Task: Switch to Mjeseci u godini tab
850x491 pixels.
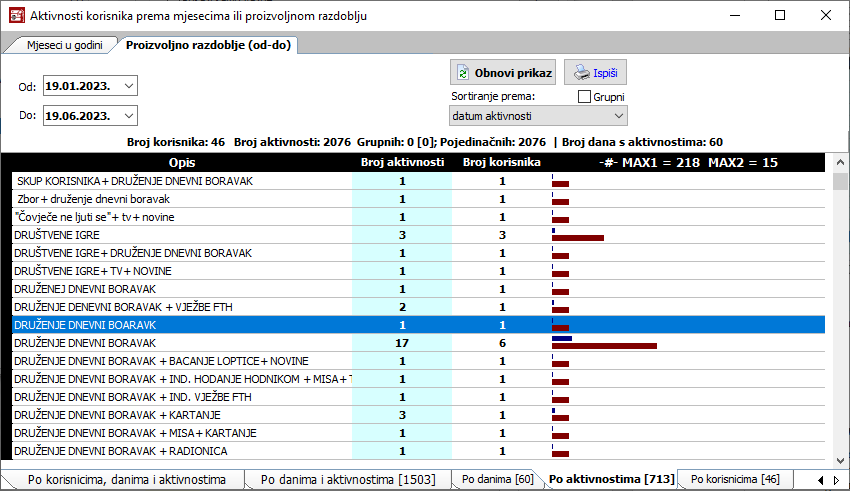Action: 58,45
